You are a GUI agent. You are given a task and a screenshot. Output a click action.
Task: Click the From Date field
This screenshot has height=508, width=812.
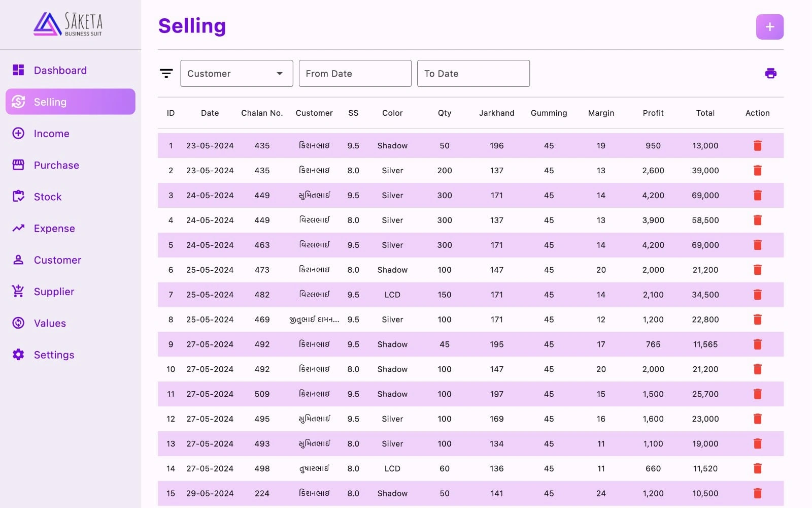[x=355, y=73]
